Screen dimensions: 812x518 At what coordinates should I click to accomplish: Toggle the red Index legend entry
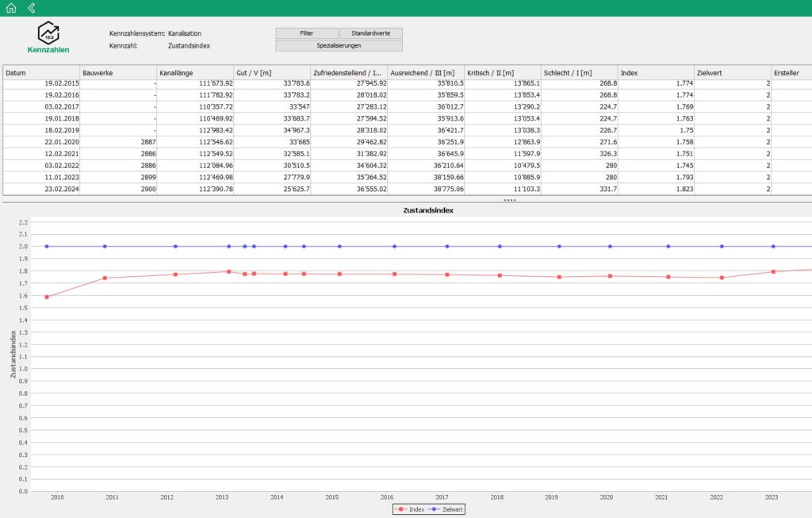[410, 510]
